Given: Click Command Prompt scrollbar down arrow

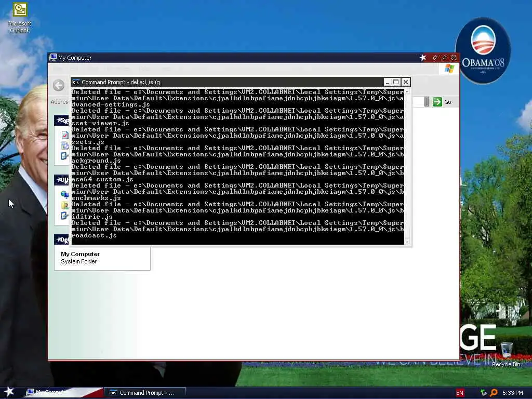Looking at the screenshot, I should coord(407,242).
